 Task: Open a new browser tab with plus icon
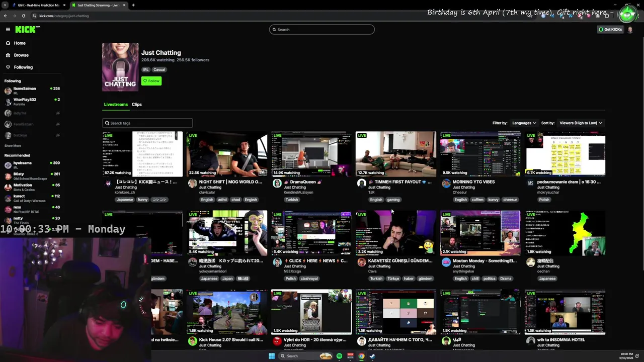133,5
